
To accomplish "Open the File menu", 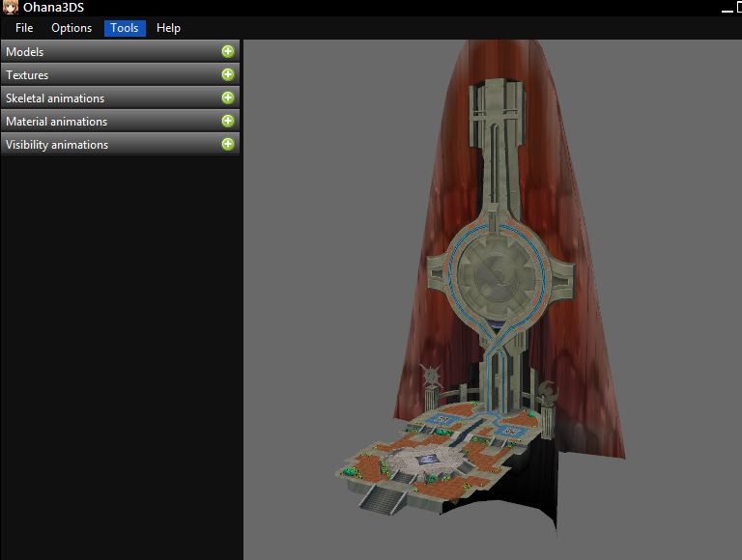I will pyautogui.click(x=24, y=28).
